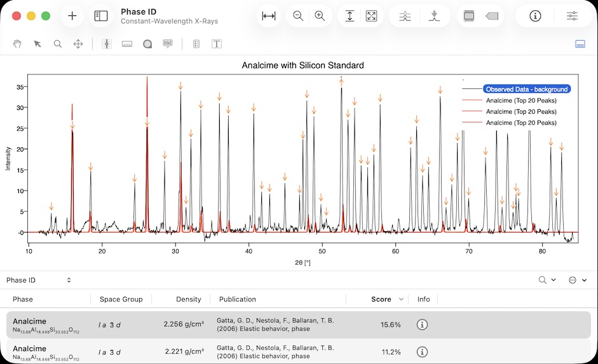The height and width of the screenshot is (364, 598).
Task: Open the settings sliders panel
Action: click(572, 17)
